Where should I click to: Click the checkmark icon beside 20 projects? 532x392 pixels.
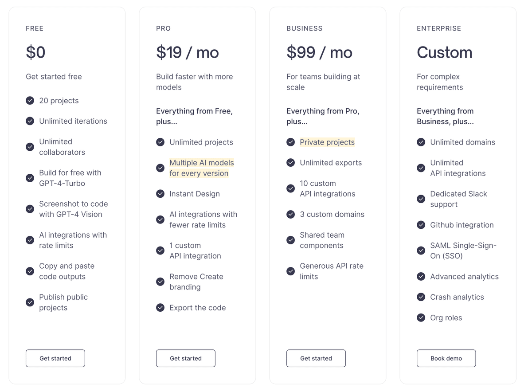[30, 101]
